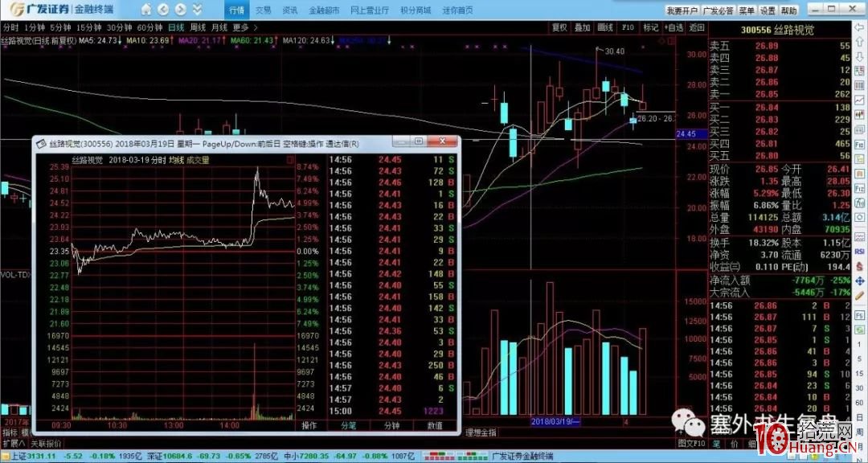Screen dimensions: 868x463
Task: Open 设置 settings
Action: 768,10
